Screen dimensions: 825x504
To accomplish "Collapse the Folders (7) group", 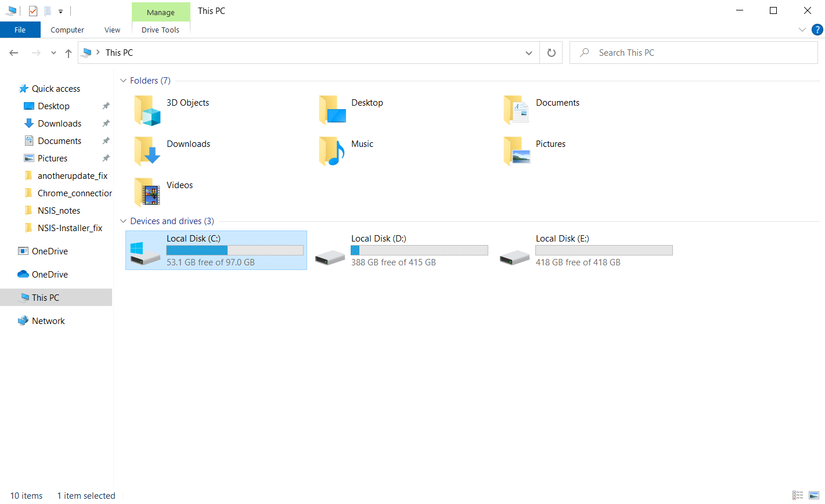I will [x=123, y=81].
